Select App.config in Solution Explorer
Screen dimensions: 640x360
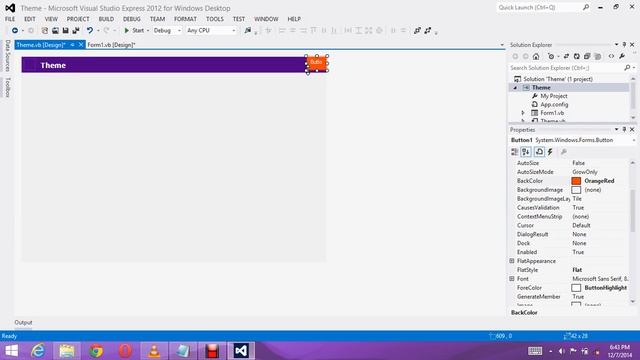click(x=554, y=104)
